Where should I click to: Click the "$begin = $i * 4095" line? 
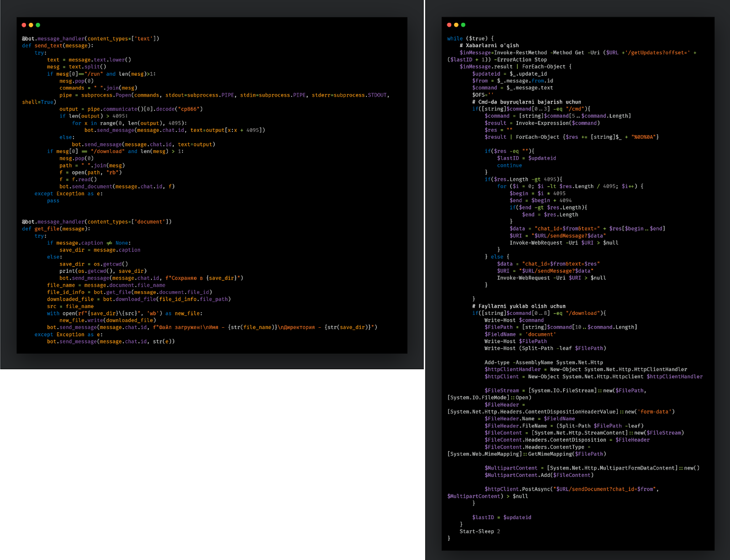[x=537, y=194]
